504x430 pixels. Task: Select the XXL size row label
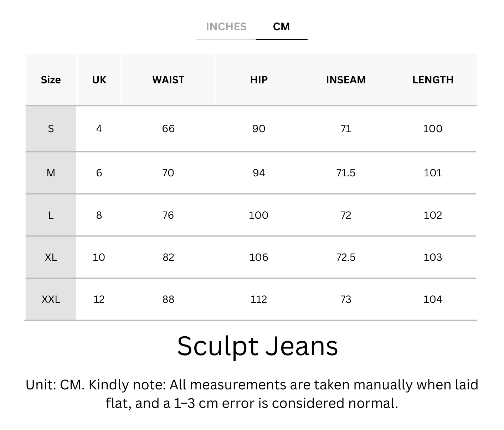pyautogui.click(x=51, y=299)
